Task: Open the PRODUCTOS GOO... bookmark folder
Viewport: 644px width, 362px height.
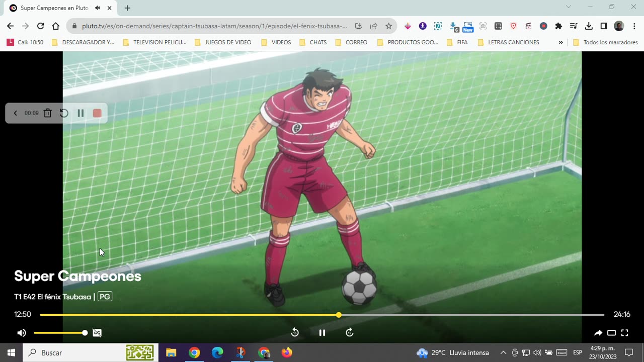Action: coord(408,42)
